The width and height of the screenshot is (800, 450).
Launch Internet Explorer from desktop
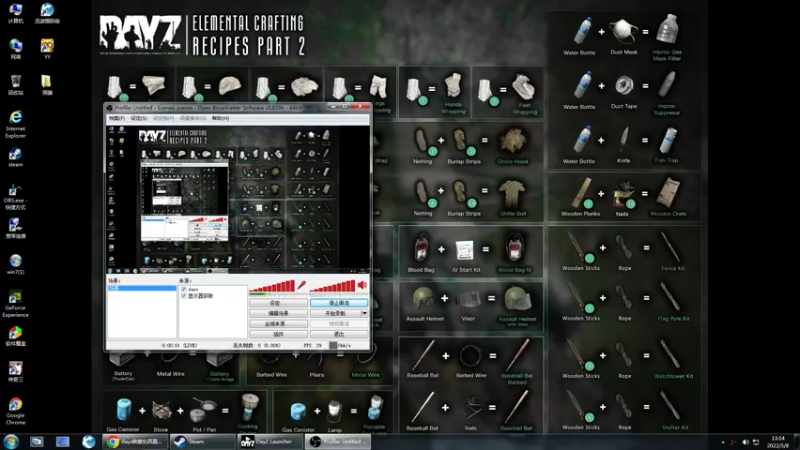pos(15,124)
